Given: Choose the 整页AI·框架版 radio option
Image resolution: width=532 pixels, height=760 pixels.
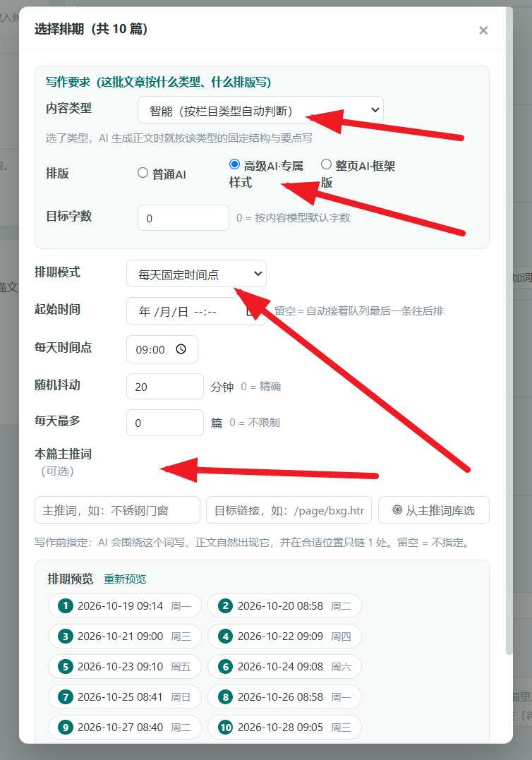Looking at the screenshot, I should pos(326,164).
